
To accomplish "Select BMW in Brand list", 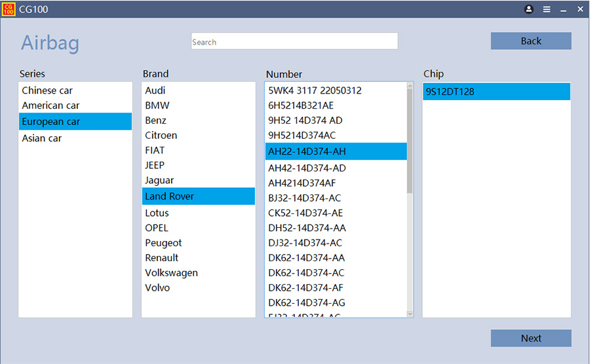I will pos(157,105).
